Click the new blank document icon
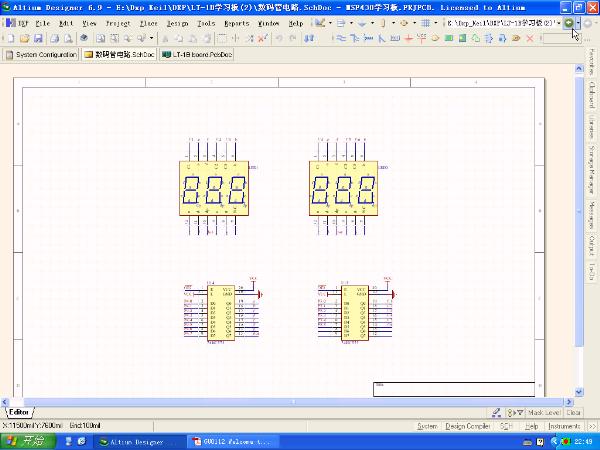600x450 pixels. click(9, 38)
